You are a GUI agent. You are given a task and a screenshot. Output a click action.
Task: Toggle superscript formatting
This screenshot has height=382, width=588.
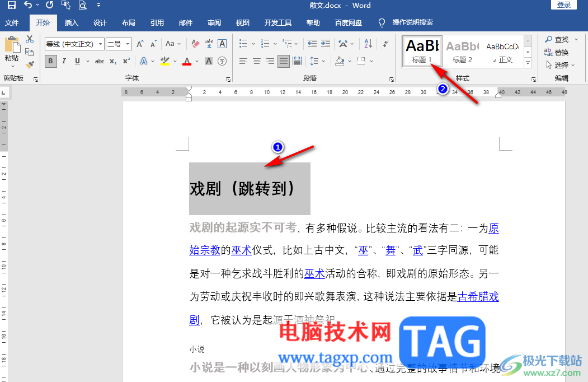tap(126, 61)
